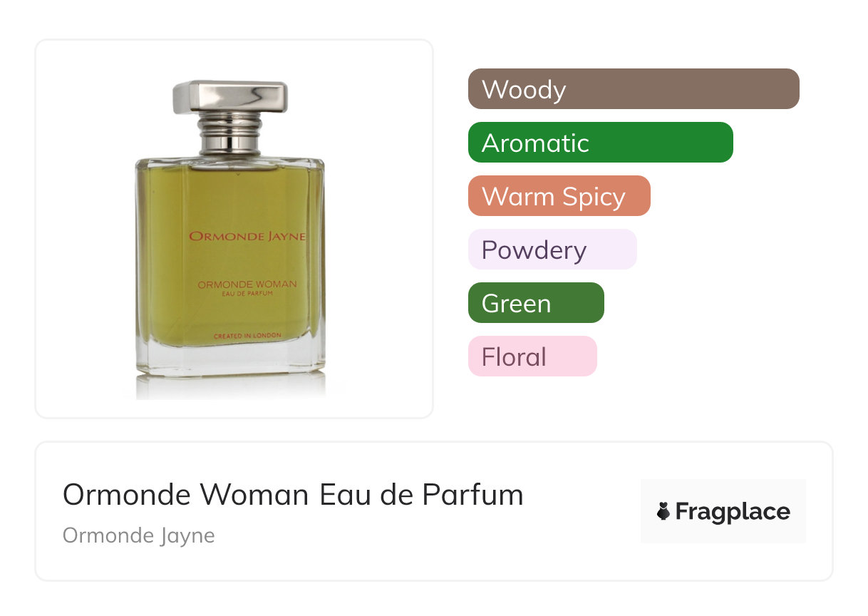Image resolution: width=868 pixels, height=616 pixels.
Task: Click the Woody label text
Action: click(524, 90)
